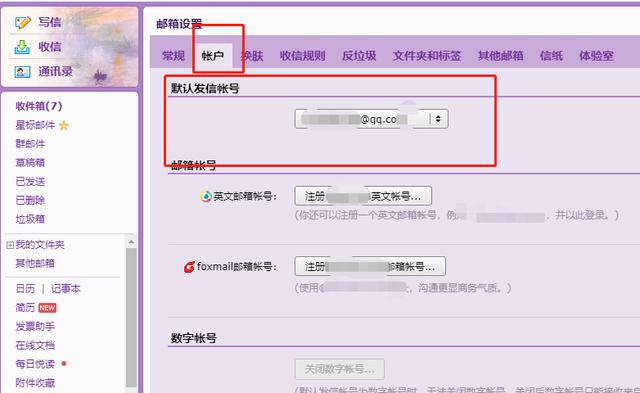The image size is (640, 393).
Task: Click the icon before 英文邮箱帐号
Action: (206, 196)
